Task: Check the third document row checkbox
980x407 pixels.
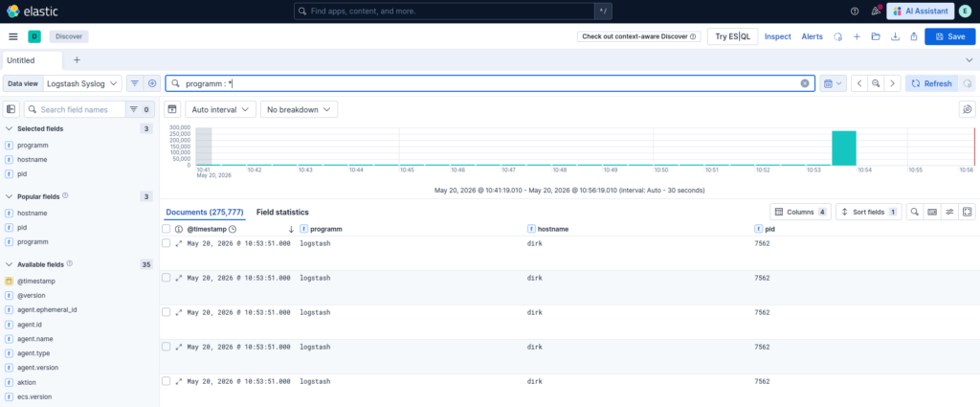Action: [166, 312]
